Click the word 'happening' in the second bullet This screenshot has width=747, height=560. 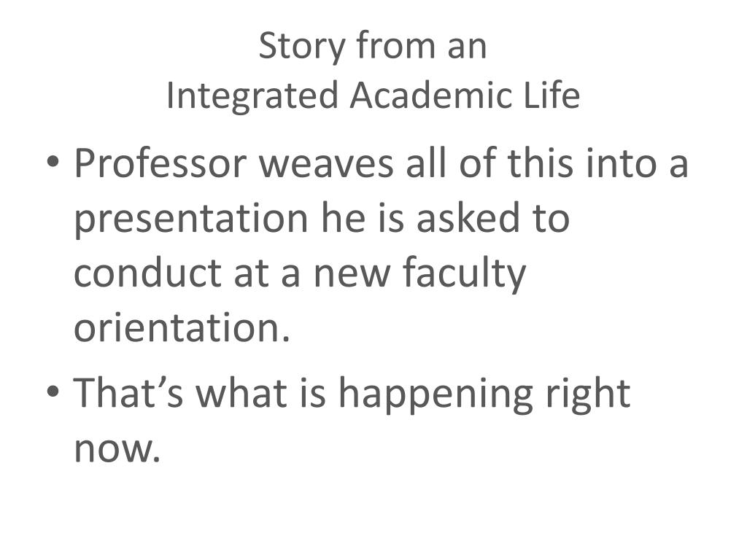pos(436,395)
